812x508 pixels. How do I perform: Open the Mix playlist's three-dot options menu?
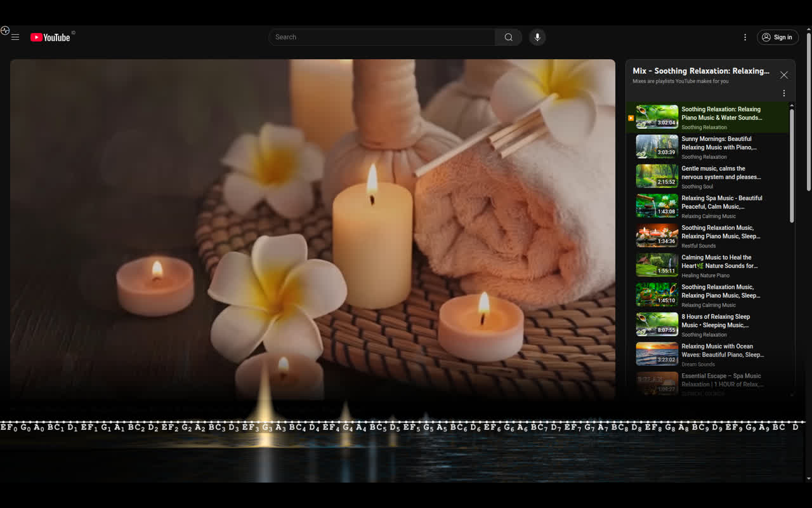(x=783, y=93)
